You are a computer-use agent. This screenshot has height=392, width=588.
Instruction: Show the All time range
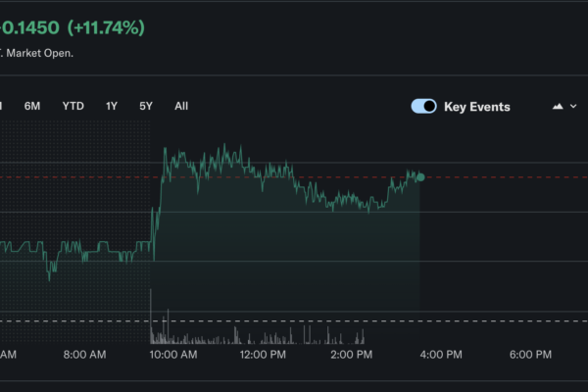tap(181, 106)
